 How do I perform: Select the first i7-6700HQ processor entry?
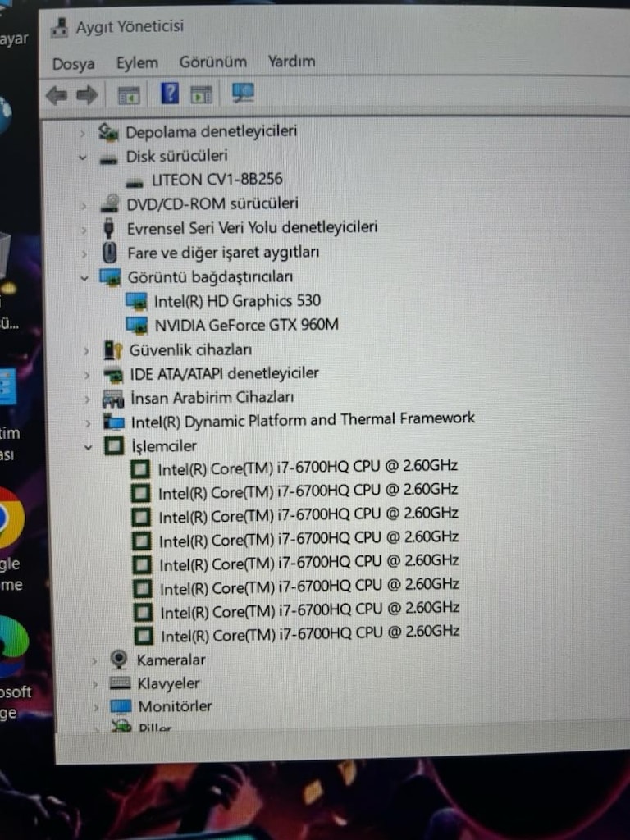[x=308, y=467]
